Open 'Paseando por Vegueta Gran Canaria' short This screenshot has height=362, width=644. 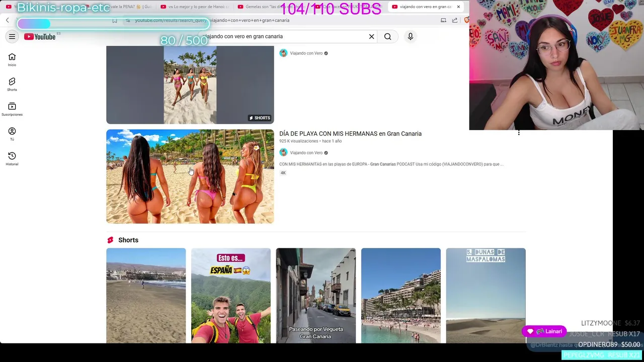point(316,296)
